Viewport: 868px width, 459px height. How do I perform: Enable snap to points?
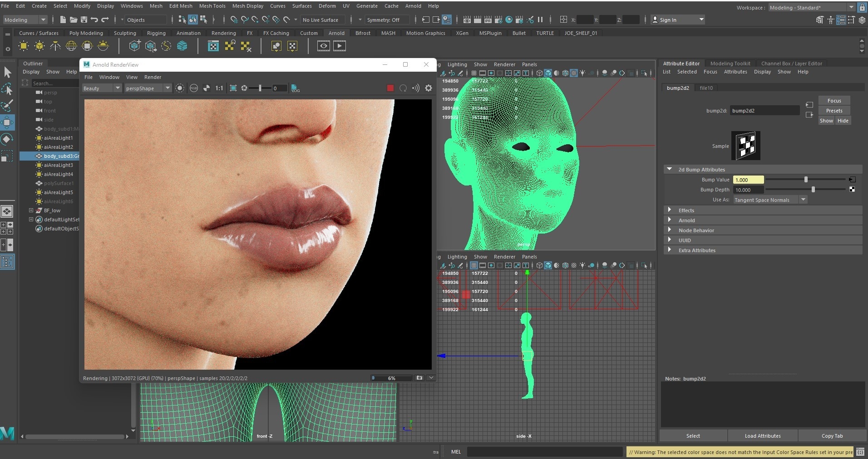click(x=255, y=20)
